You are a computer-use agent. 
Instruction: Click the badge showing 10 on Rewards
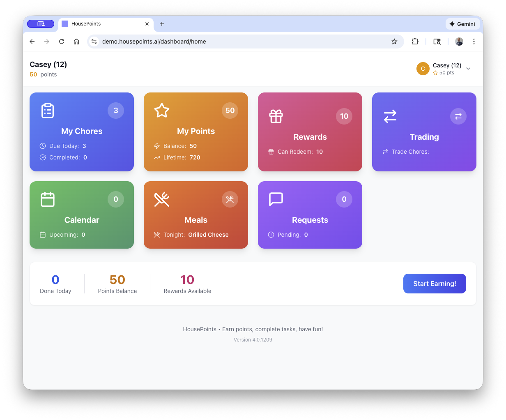coord(344,116)
